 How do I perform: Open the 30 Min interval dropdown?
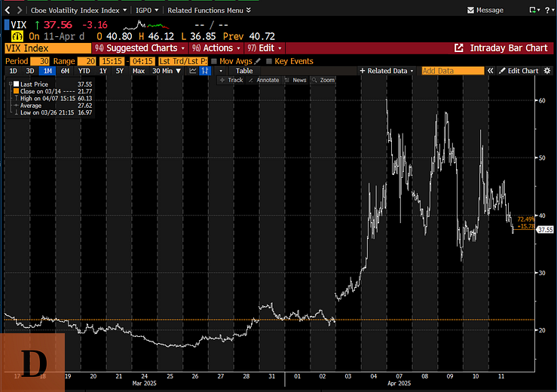[x=167, y=71]
